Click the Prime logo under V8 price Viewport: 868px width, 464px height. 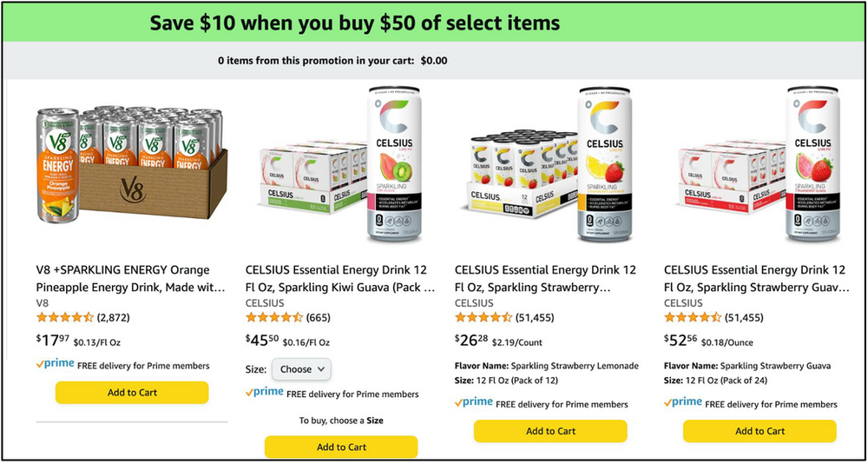click(x=56, y=364)
